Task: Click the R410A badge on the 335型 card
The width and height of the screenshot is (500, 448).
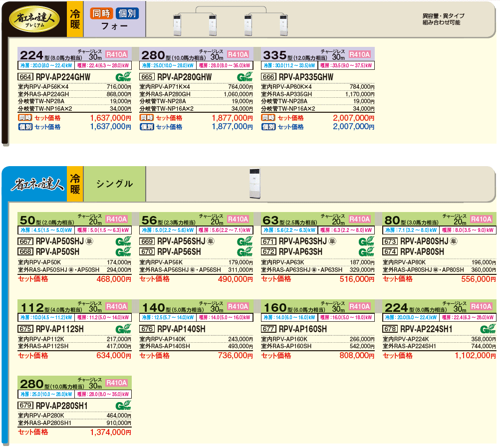Action: click(360, 54)
